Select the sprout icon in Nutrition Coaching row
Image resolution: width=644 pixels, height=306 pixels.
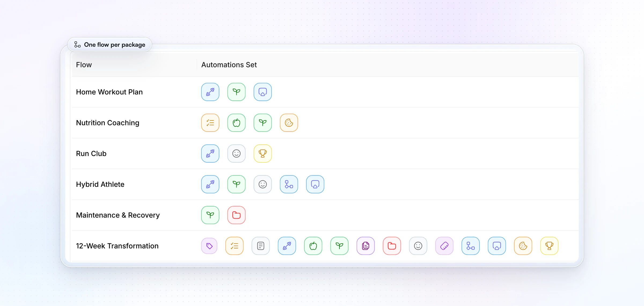pos(263,123)
